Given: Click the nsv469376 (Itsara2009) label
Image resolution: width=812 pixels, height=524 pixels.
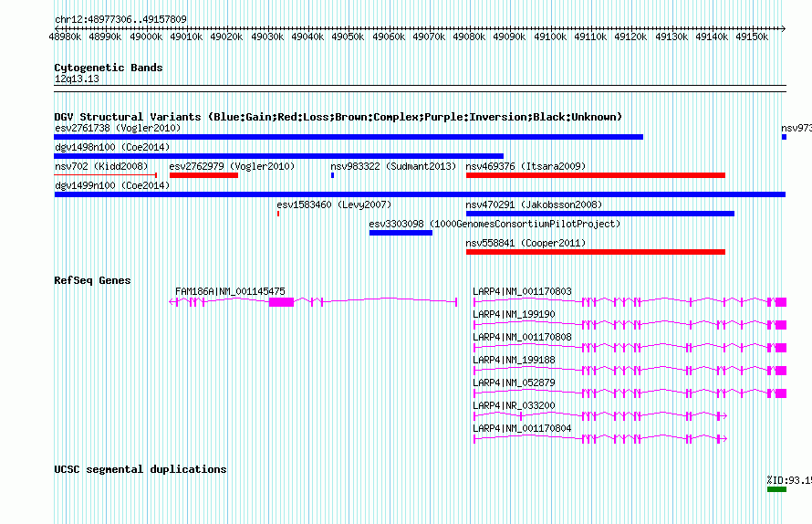Looking at the screenshot, I should [526, 166].
